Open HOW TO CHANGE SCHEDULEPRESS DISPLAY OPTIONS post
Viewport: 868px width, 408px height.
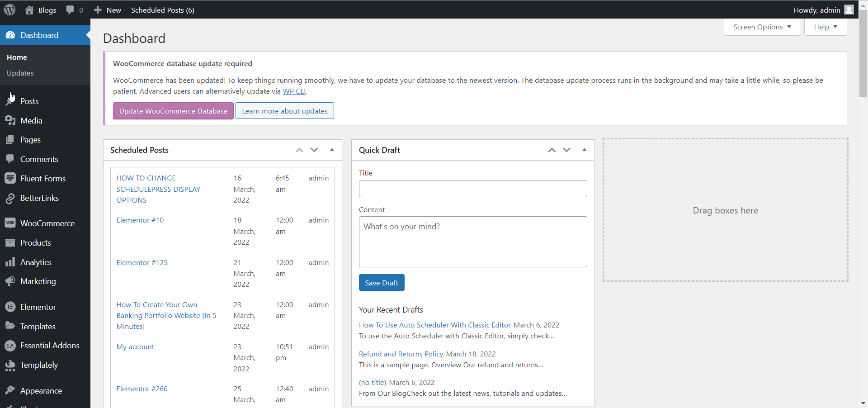point(158,189)
